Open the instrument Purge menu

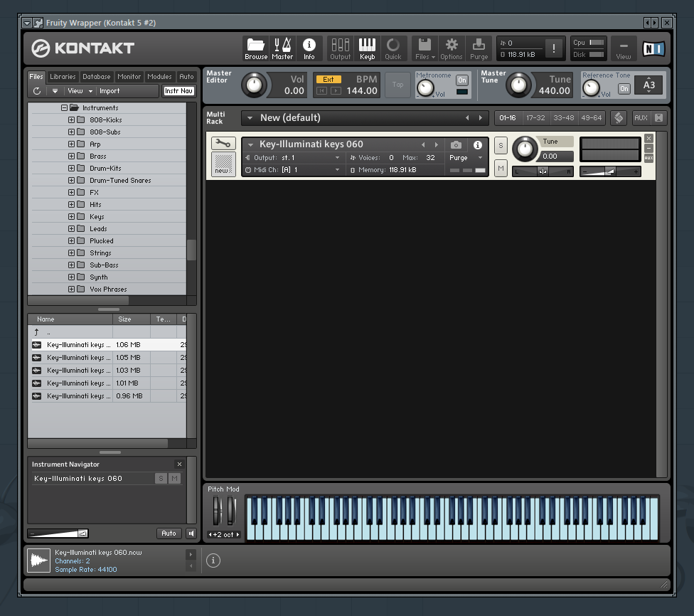point(466,158)
